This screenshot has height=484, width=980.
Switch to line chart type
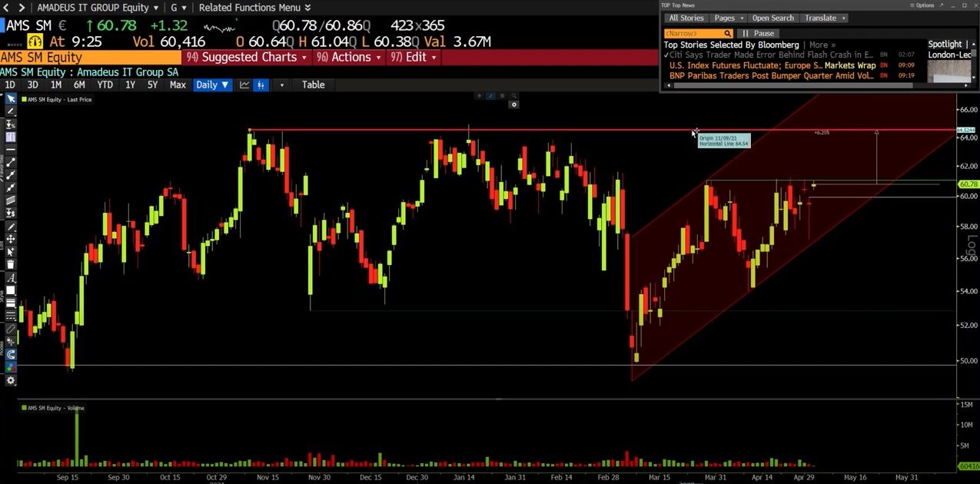244,85
